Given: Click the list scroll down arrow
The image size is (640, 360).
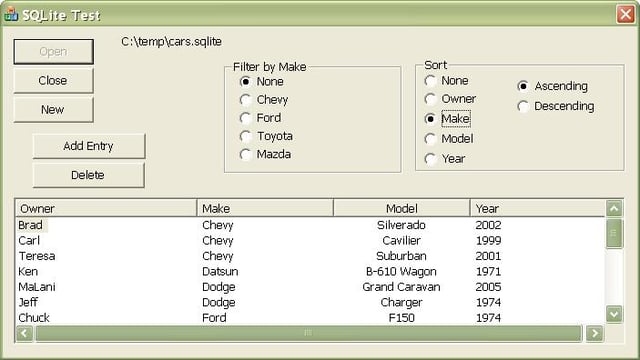Looking at the screenshot, I should (x=614, y=314).
